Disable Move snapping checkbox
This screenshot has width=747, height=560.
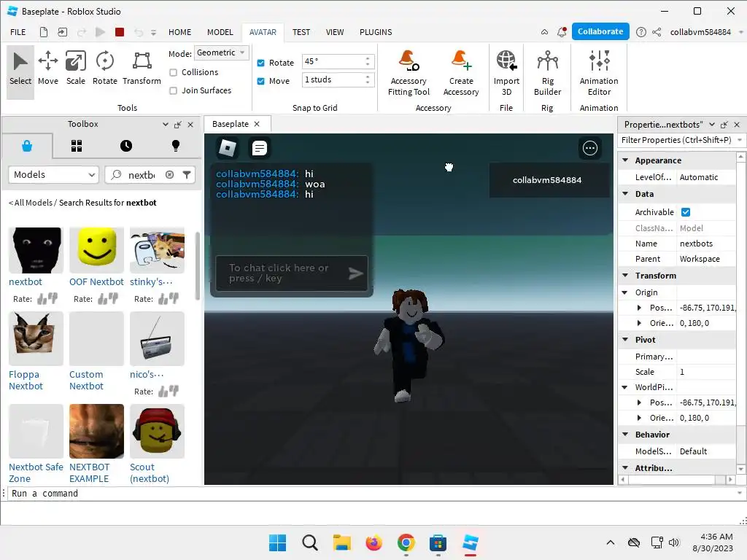(260, 81)
